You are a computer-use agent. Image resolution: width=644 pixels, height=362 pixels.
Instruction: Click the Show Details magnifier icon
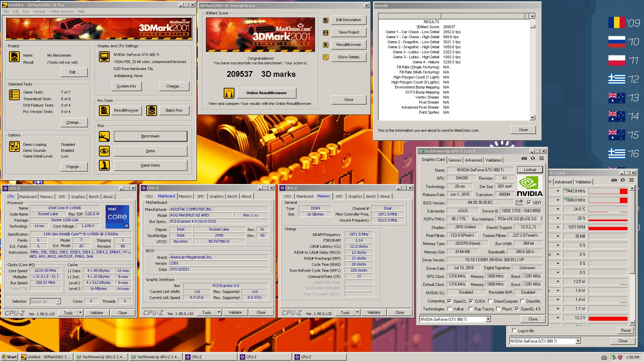(x=325, y=57)
